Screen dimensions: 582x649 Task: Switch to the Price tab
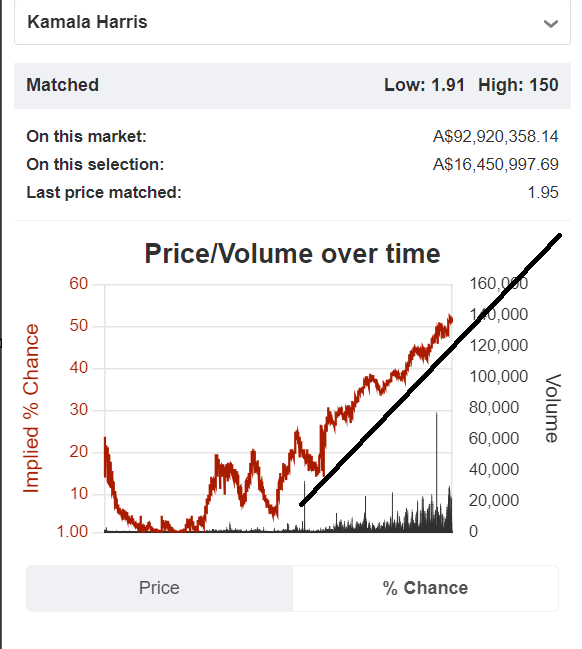[159, 588]
